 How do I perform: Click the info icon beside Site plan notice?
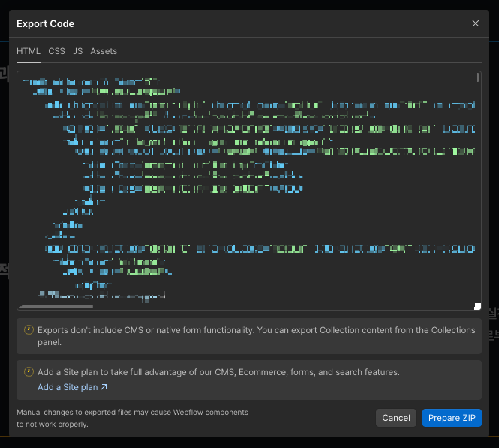point(29,371)
